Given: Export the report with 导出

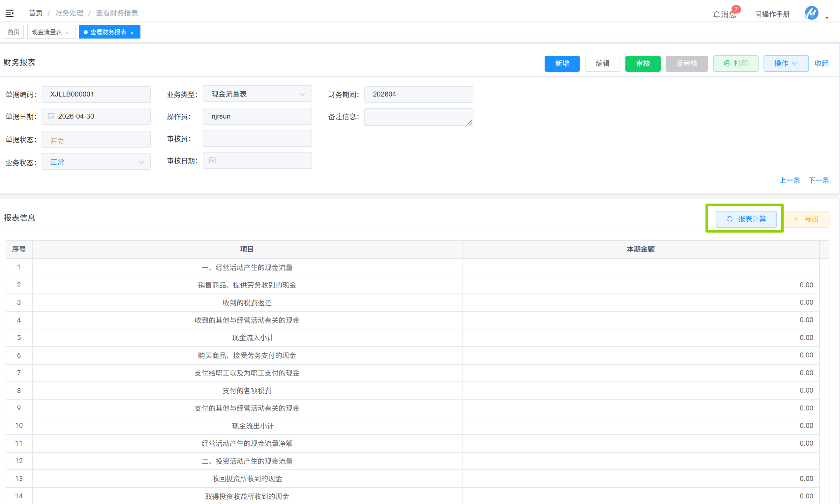Looking at the screenshot, I should click(x=806, y=219).
